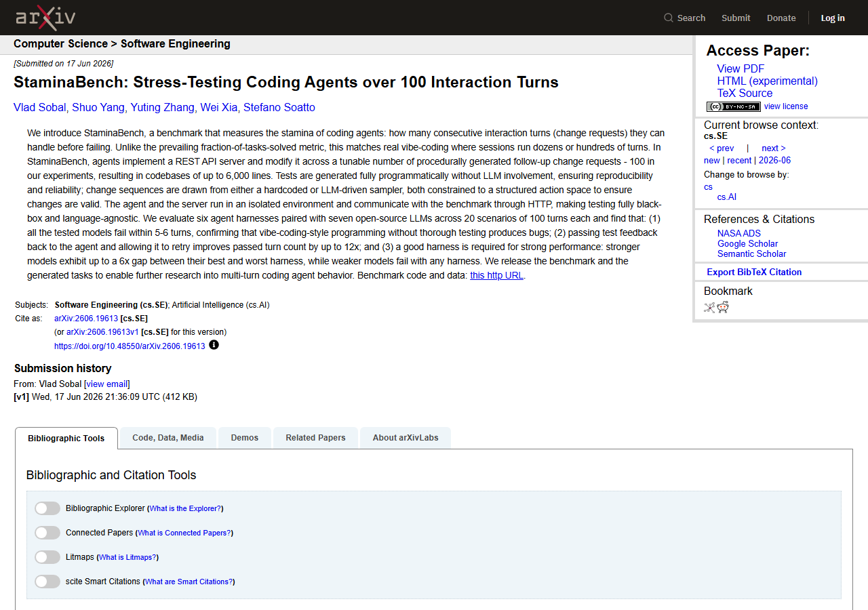Open author Yuting Zhang's page
This screenshot has height=610, width=868.
coord(163,108)
